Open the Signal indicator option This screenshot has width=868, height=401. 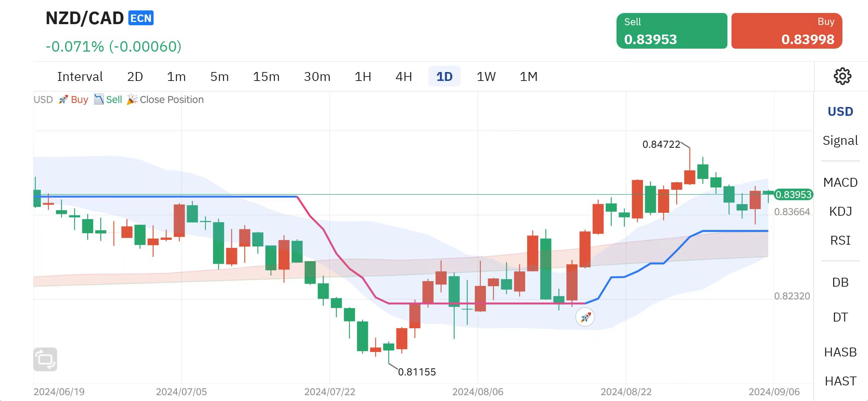point(840,140)
